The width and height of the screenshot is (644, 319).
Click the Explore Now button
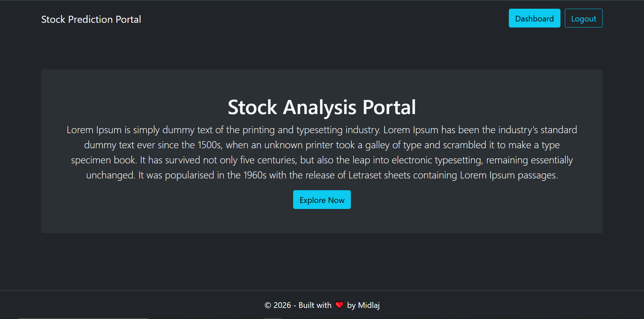322,200
